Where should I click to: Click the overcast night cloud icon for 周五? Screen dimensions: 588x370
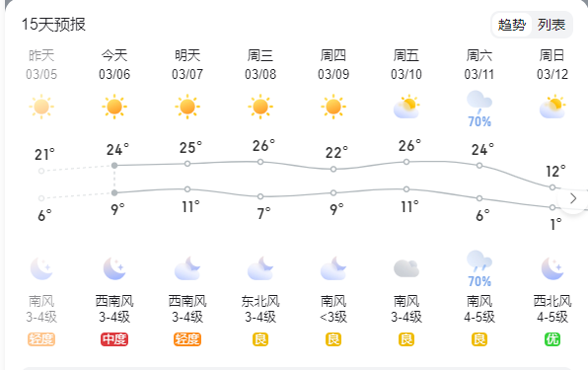(x=406, y=268)
